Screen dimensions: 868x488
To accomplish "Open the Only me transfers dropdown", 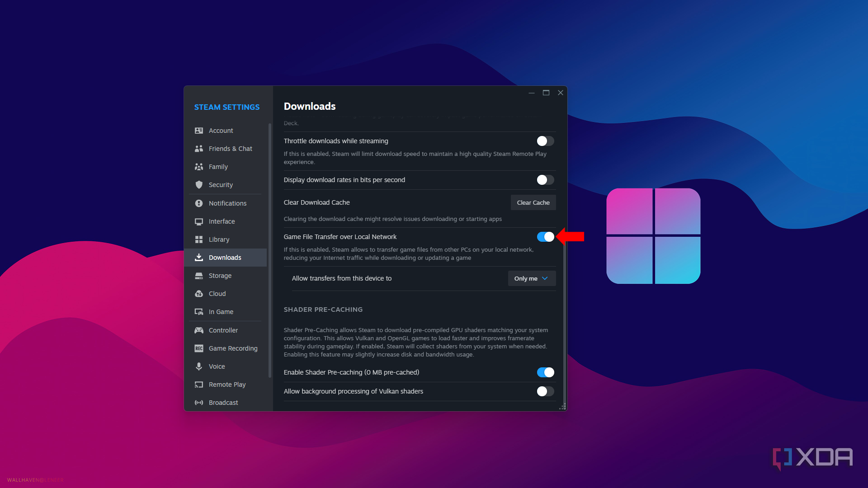I will [x=532, y=278].
